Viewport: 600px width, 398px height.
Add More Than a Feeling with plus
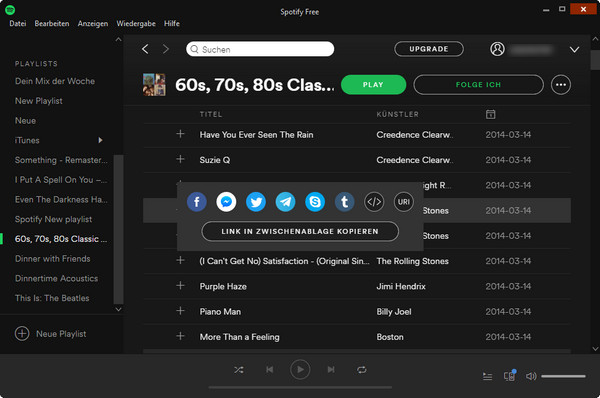coord(180,336)
